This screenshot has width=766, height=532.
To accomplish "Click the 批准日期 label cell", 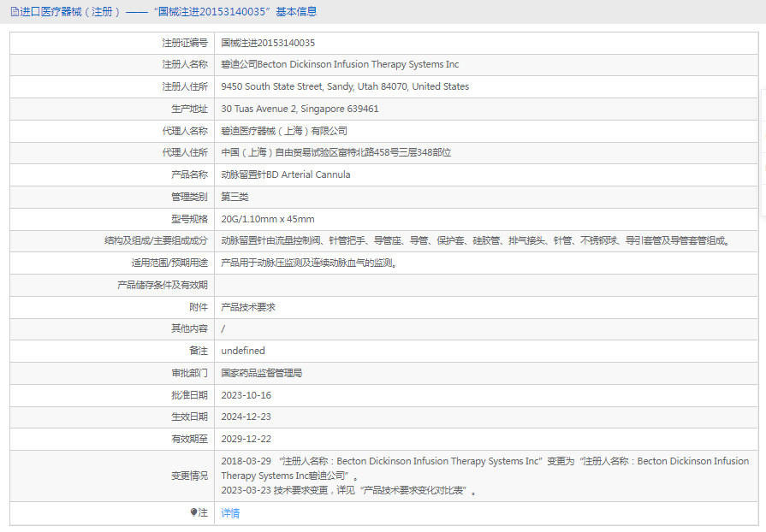I will tap(112, 395).
